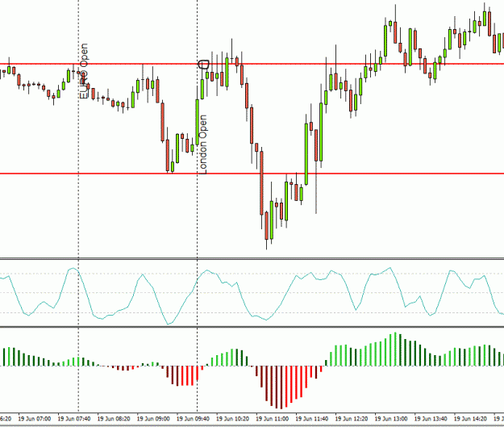This screenshot has height=427, width=504.
Task: Click the '19 Jun 11:00' time label
Action: (x=273, y=419)
